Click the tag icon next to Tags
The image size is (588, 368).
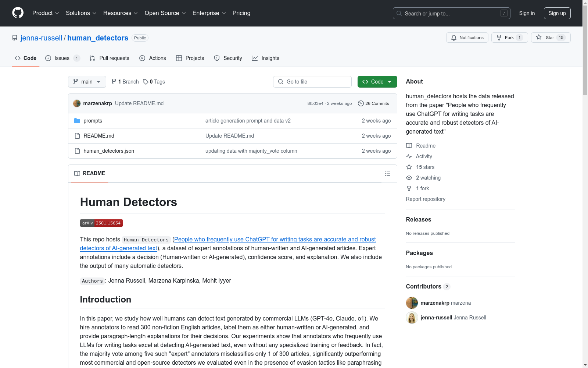[146, 82]
